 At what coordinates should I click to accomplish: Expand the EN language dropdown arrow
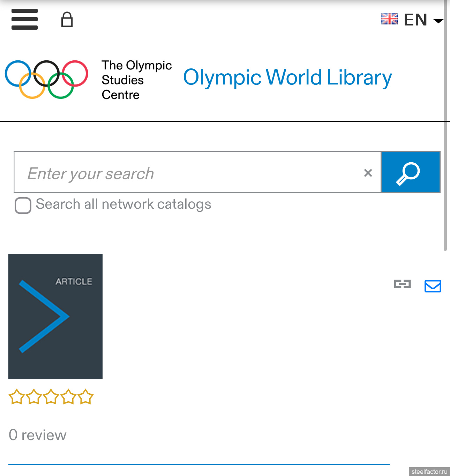[438, 21]
